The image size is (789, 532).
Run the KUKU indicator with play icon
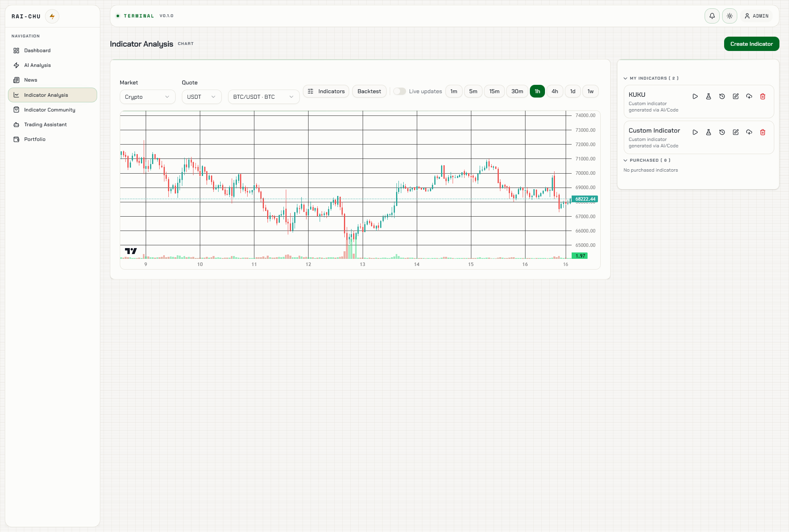pyautogui.click(x=695, y=96)
